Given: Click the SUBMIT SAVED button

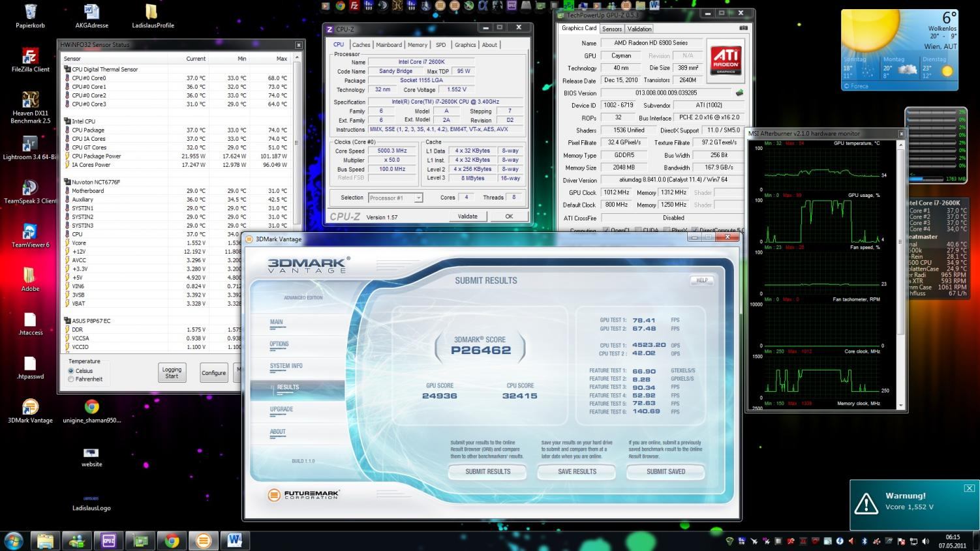Looking at the screenshot, I should [x=666, y=471].
